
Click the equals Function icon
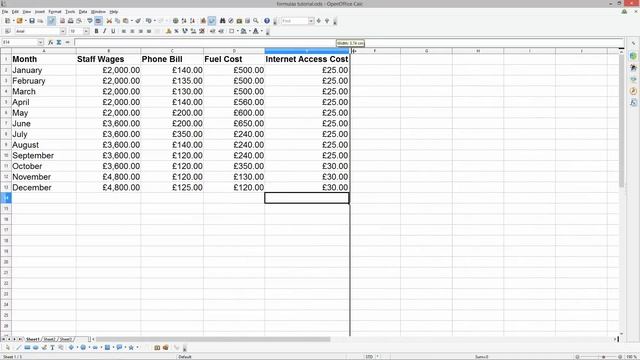(67, 42)
